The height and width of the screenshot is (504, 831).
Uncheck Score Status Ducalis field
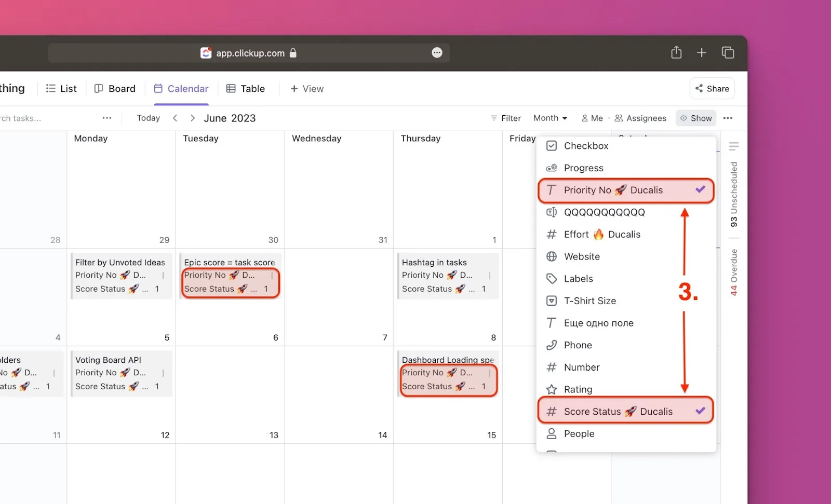(x=625, y=412)
